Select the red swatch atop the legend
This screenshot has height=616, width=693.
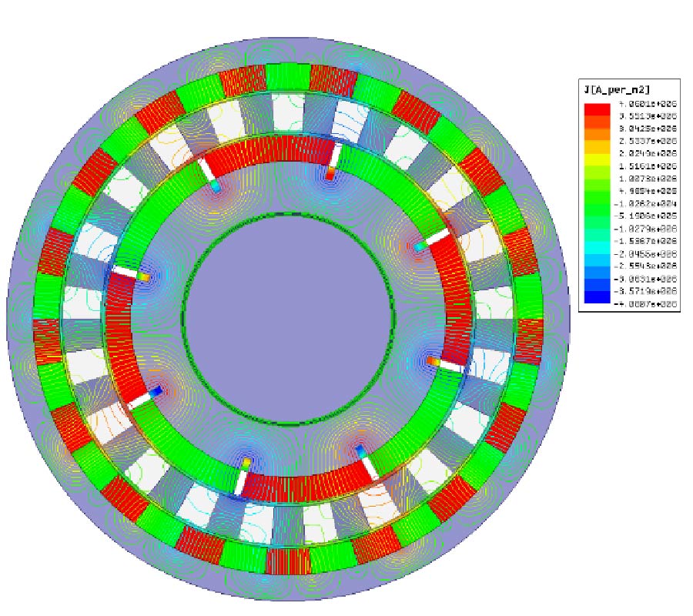coord(596,109)
